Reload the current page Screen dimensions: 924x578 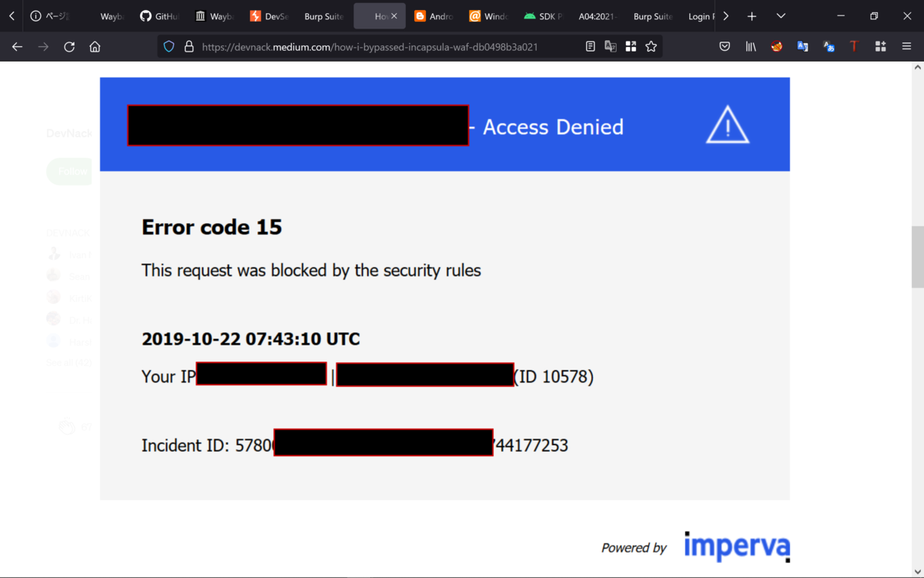pyautogui.click(x=69, y=47)
